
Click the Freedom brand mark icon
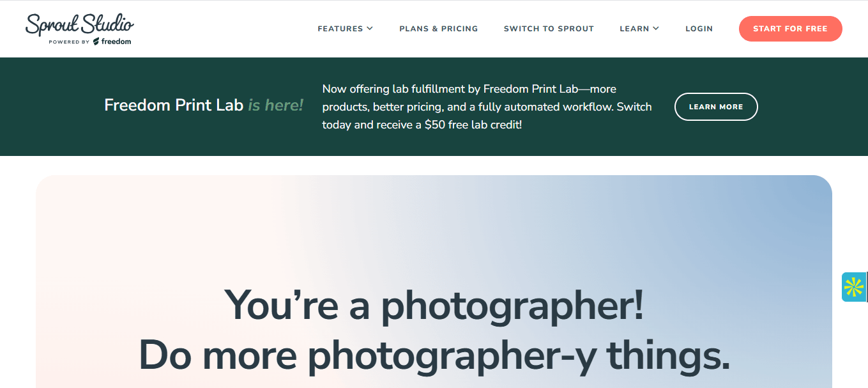96,42
